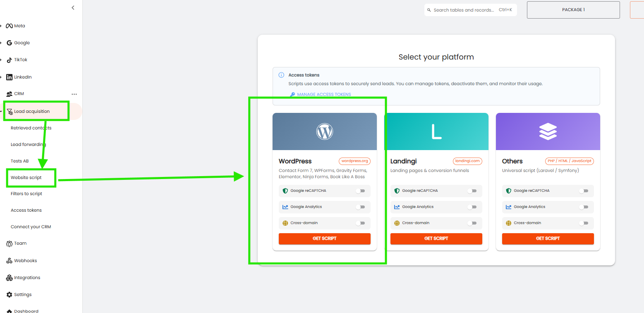The width and height of the screenshot is (644, 313).
Task: Click GET SCRIPT under WordPress
Action: pyautogui.click(x=324, y=239)
